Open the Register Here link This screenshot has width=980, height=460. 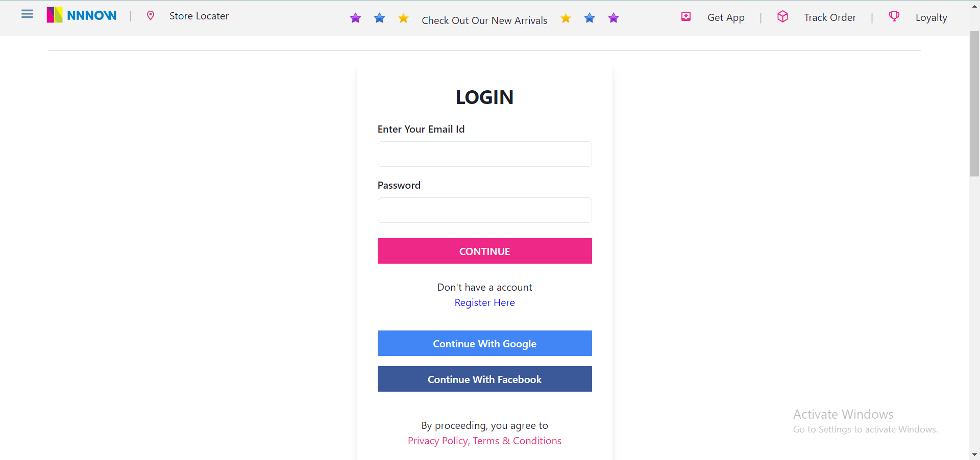coord(484,302)
